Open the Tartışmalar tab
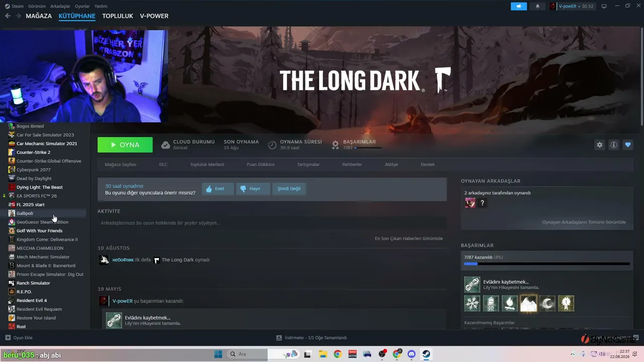Image resolution: width=644 pixels, height=362 pixels. (x=308, y=164)
